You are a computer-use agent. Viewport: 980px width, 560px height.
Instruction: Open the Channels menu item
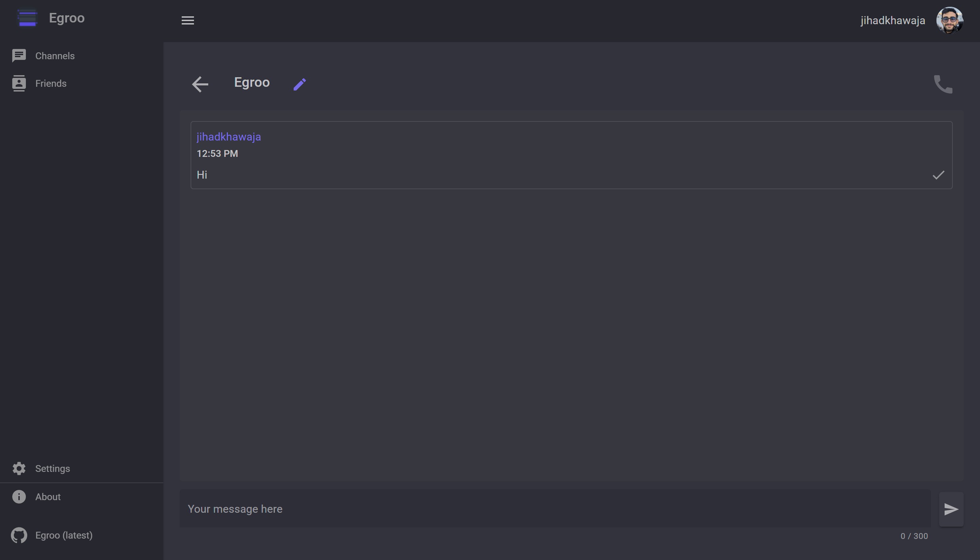pos(55,56)
